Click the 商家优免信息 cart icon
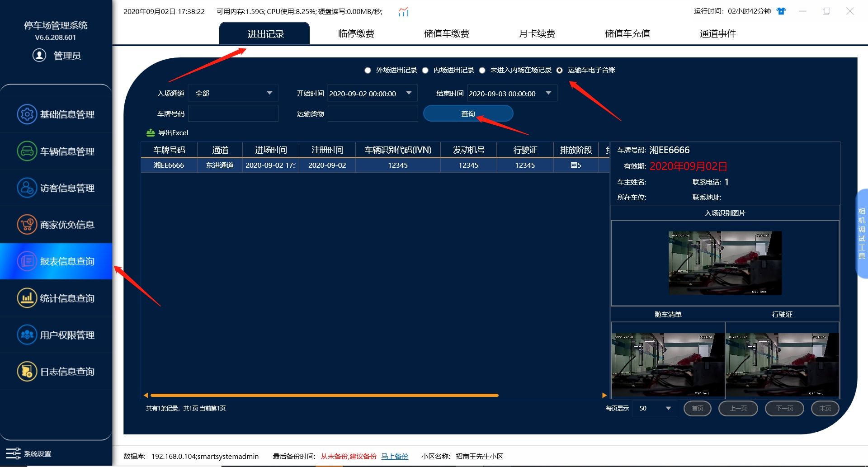 point(27,225)
